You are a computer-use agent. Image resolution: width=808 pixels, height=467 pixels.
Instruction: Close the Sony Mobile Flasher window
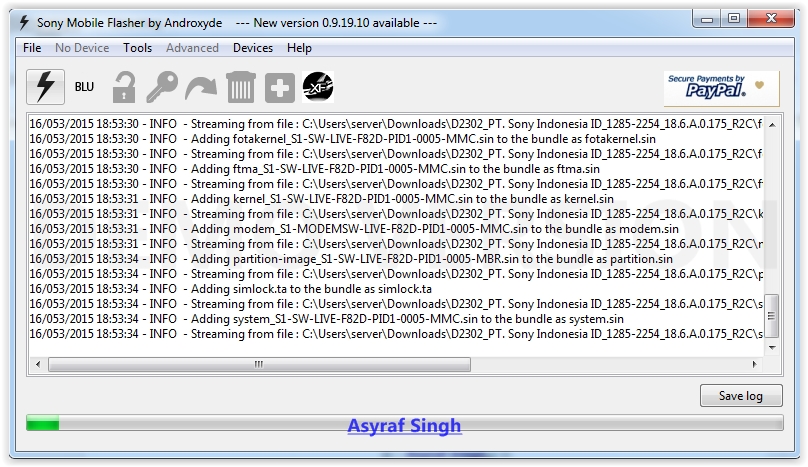pyautogui.click(x=771, y=19)
